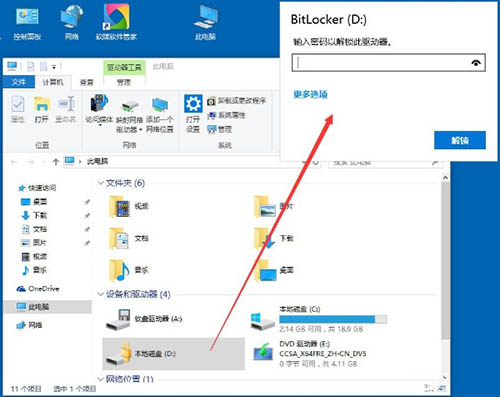Open the quick access toolbar dropdown arrow
Screen dimensions: 500x397
click(x=54, y=67)
